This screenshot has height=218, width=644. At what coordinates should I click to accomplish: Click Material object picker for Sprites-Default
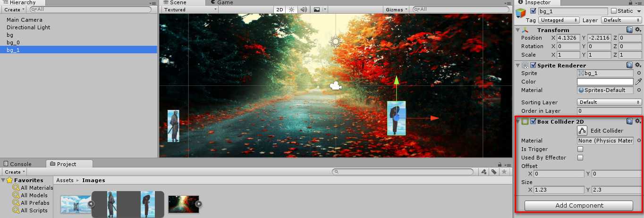pyautogui.click(x=639, y=90)
